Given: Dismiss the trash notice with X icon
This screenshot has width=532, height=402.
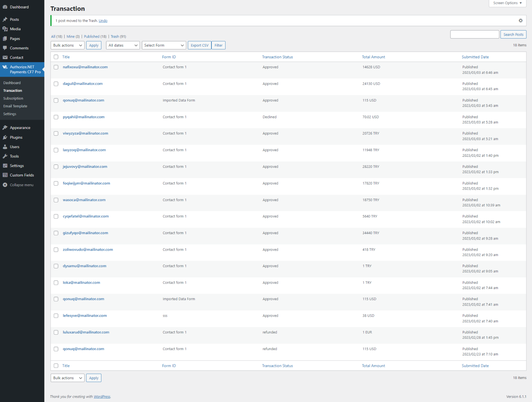Looking at the screenshot, I should coord(520,21).
